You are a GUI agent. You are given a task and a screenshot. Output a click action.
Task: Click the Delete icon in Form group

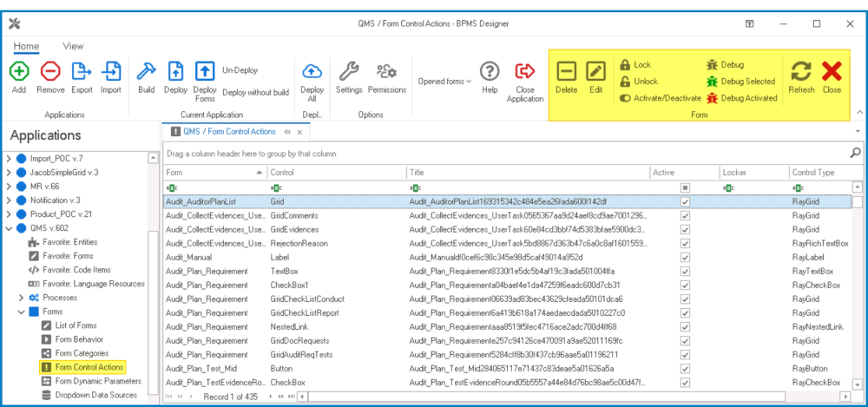pos(566,71)
